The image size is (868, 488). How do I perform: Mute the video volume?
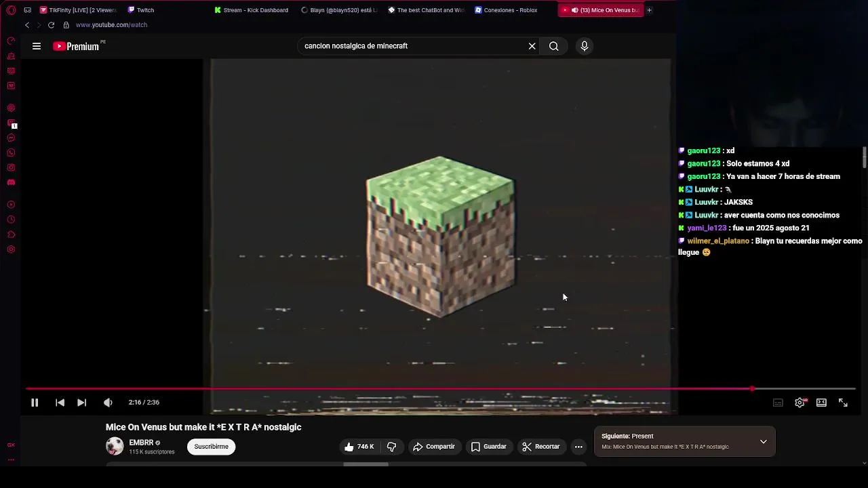coord(108,403)
